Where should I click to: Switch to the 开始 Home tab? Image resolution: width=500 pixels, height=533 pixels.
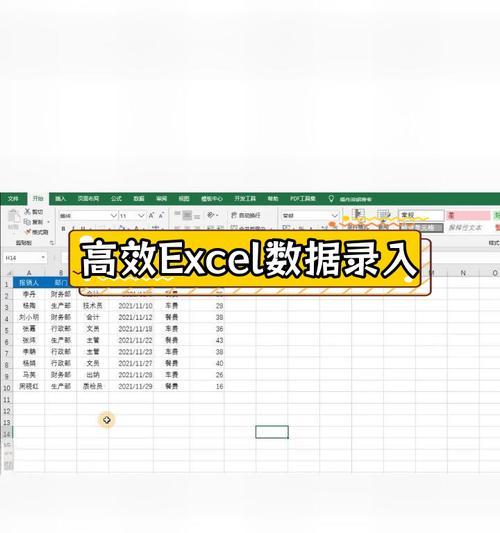tap(38, 199)
